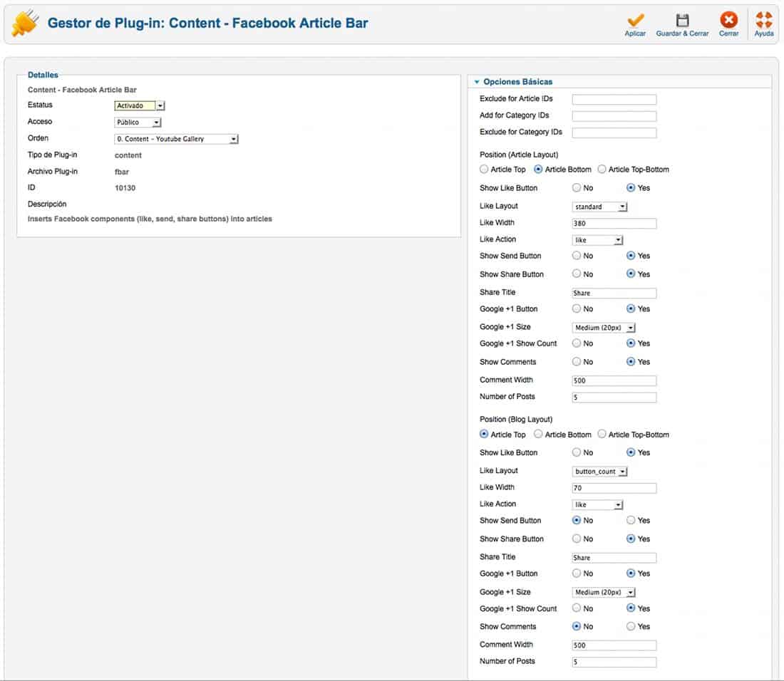The image size is (784, 681).
Task: Open Article Layout Google +1 Size dropdown
Action: click(x=603, y=328)
